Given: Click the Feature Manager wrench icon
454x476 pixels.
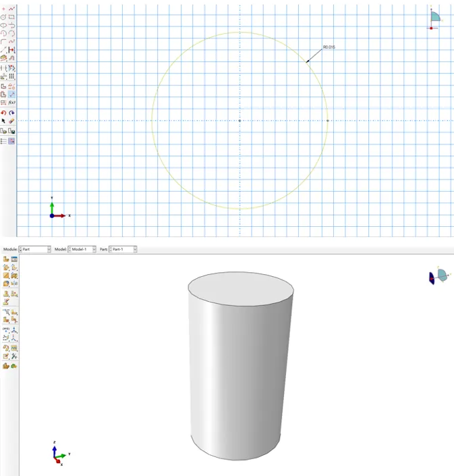Looking at the screenshot, I should coord(14,356).
